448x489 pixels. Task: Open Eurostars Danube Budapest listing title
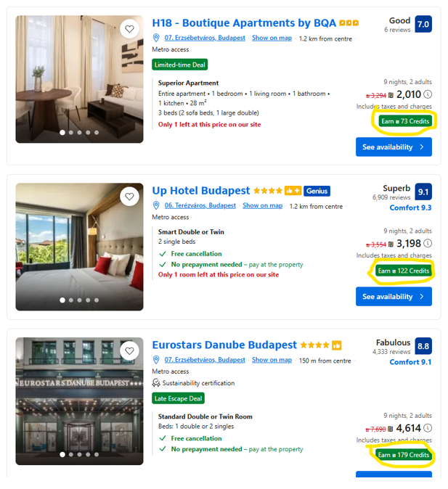224,345
